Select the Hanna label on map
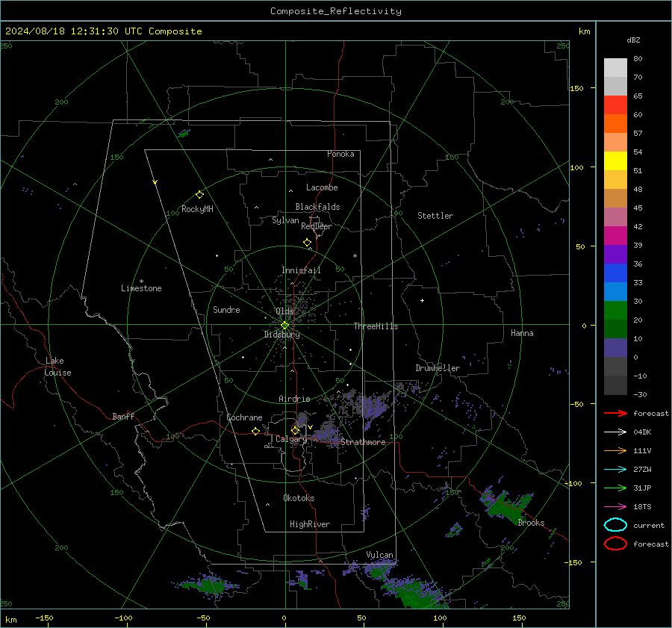This screenshot has height=628, width=672. 522,333
